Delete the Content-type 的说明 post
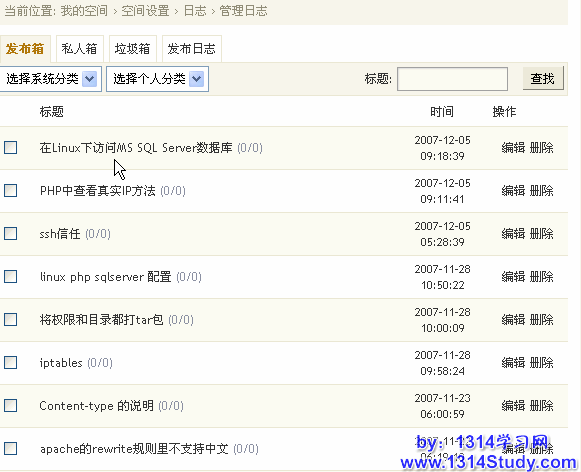 click(541, 406)
